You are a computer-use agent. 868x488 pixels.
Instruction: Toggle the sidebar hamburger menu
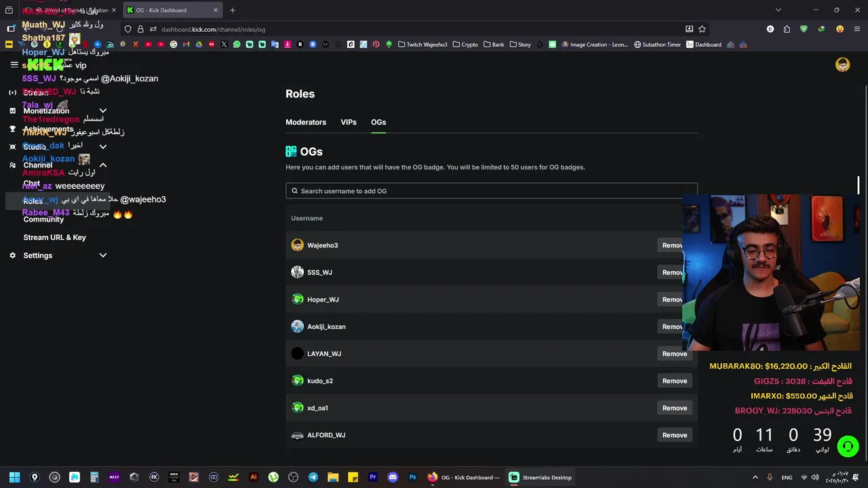click(x=14, y=64)
